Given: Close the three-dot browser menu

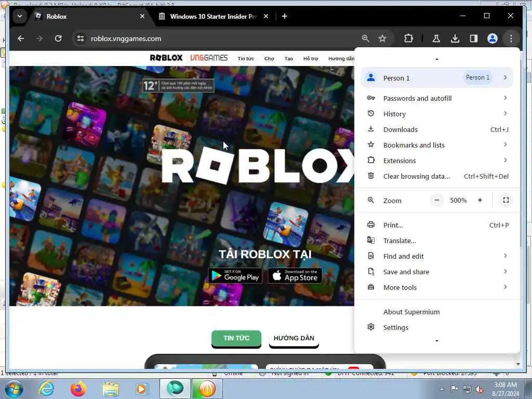Looking at the screenshot, I should [x=511, y=38].
